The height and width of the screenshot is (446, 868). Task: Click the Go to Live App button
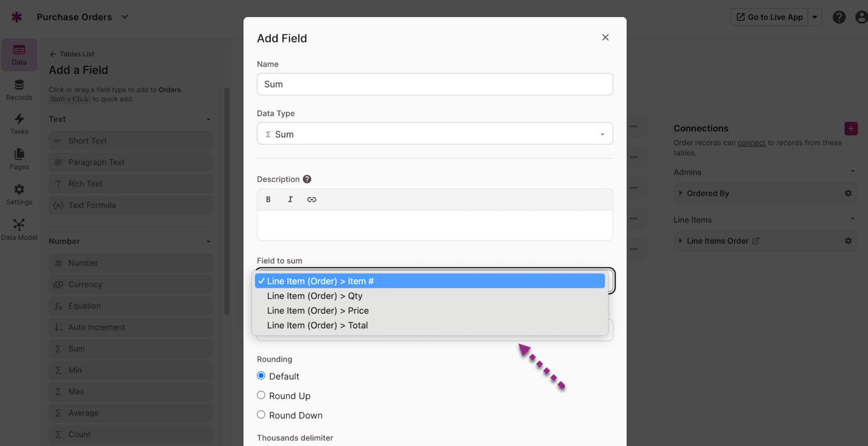coord(769,17)
